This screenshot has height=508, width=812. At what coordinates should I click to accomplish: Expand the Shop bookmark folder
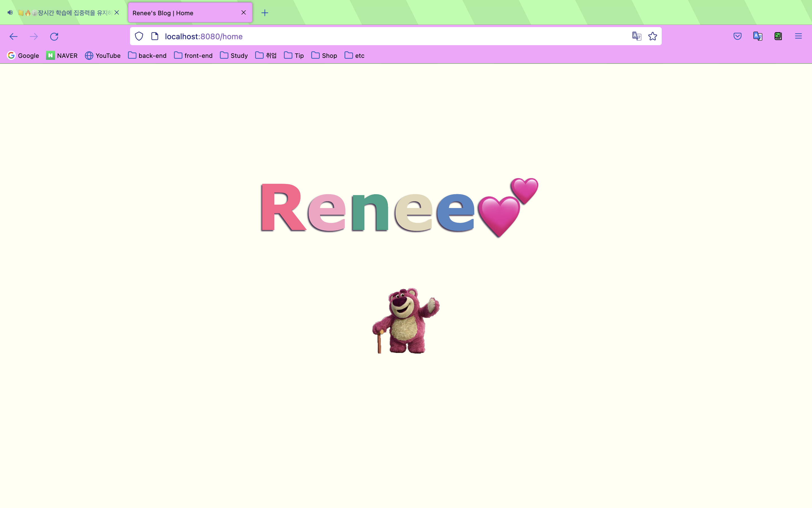[324, 55]
